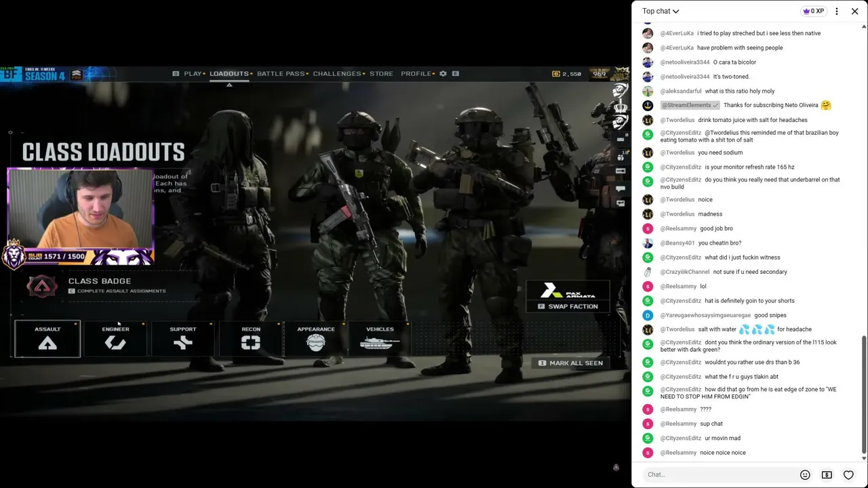Viewport: 868px width, 488px height.
Task: Click the 2,550 currency balance
Action: [566, 74]
